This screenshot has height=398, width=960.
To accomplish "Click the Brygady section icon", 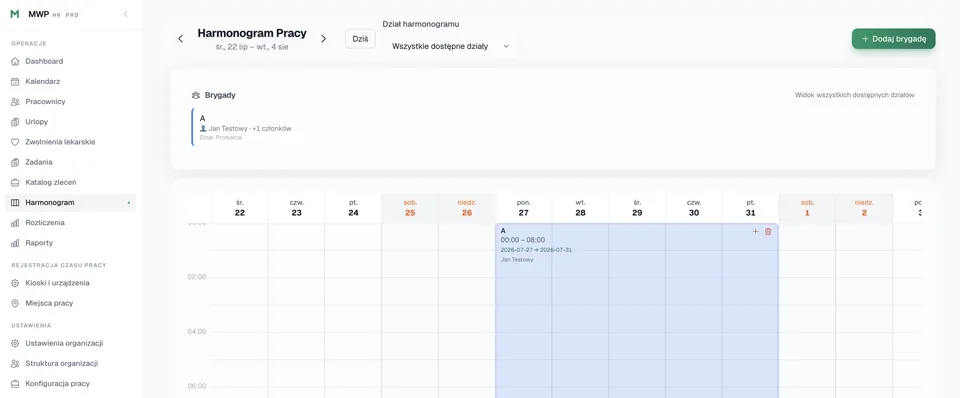I will click(x=196, y=96).
